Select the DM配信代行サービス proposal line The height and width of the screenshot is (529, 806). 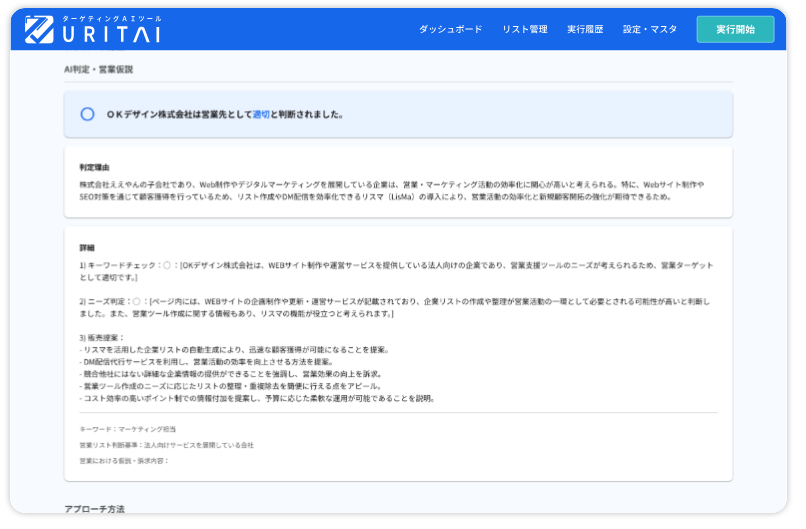207,362
